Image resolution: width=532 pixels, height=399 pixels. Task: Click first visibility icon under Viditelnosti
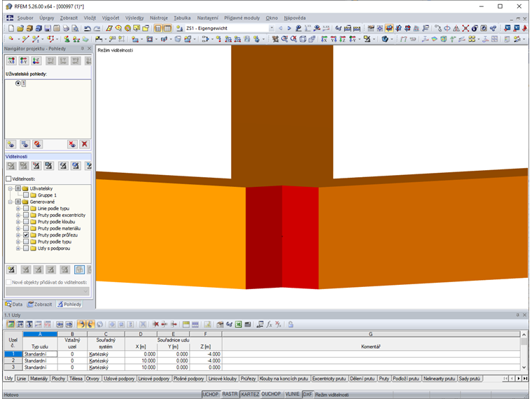[11, 166]
